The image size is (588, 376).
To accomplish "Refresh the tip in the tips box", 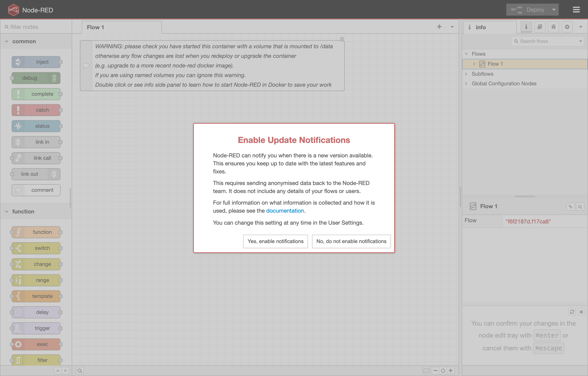I will tap(572, 312).
